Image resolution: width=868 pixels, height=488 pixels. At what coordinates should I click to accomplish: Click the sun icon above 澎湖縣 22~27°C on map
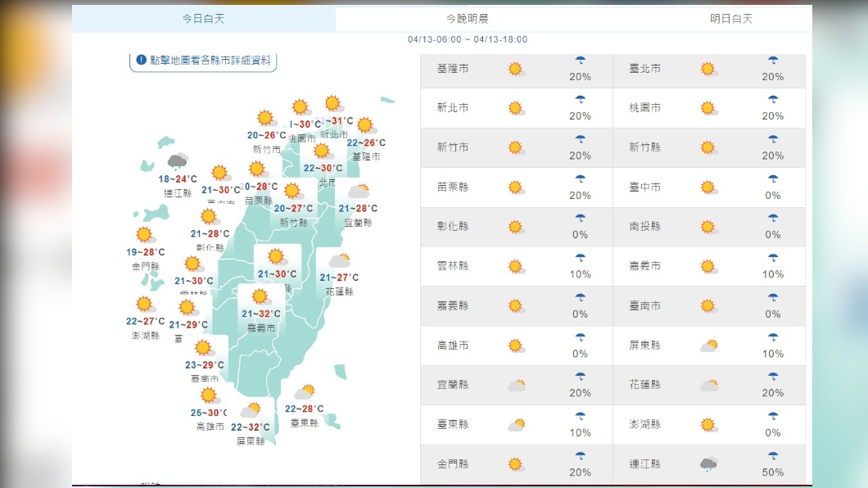[x=144, y=304]
